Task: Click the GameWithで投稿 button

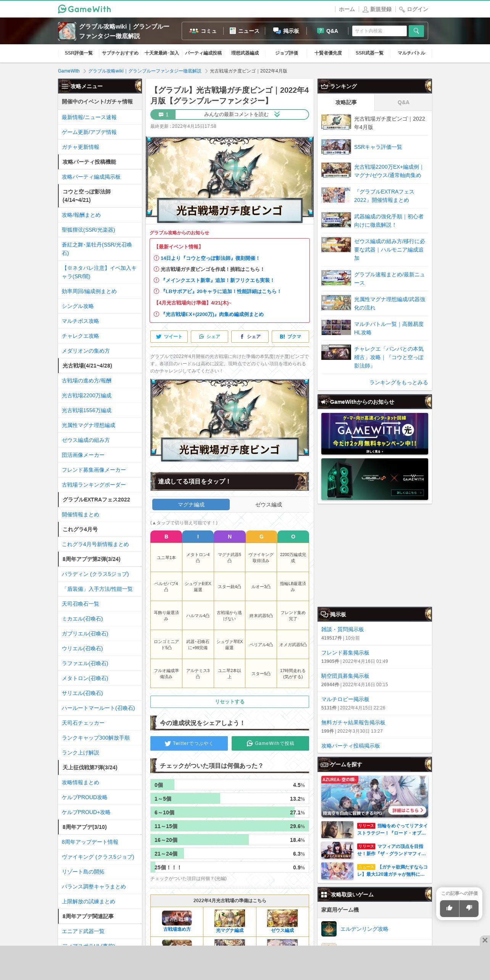Action: 270,743
